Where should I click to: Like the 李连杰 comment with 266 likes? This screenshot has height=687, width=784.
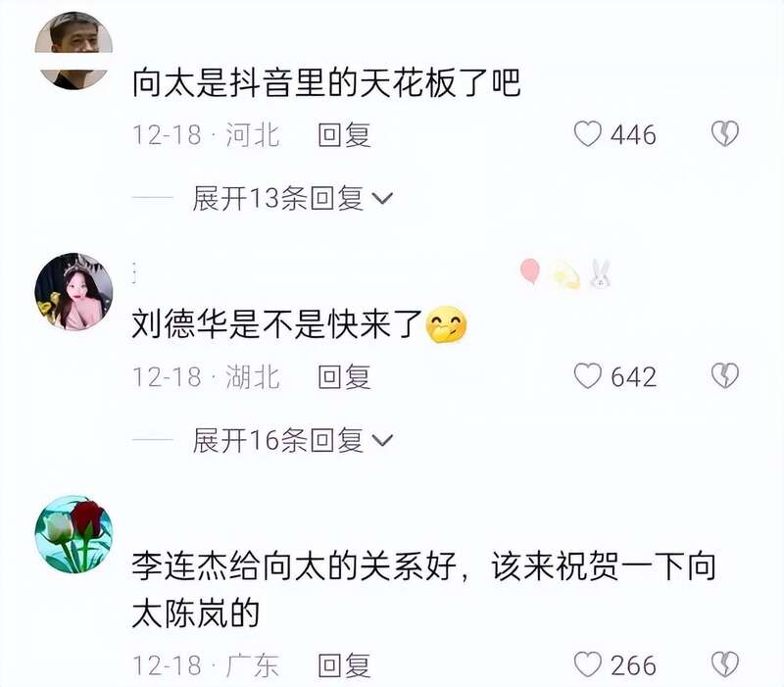point(587,664)
